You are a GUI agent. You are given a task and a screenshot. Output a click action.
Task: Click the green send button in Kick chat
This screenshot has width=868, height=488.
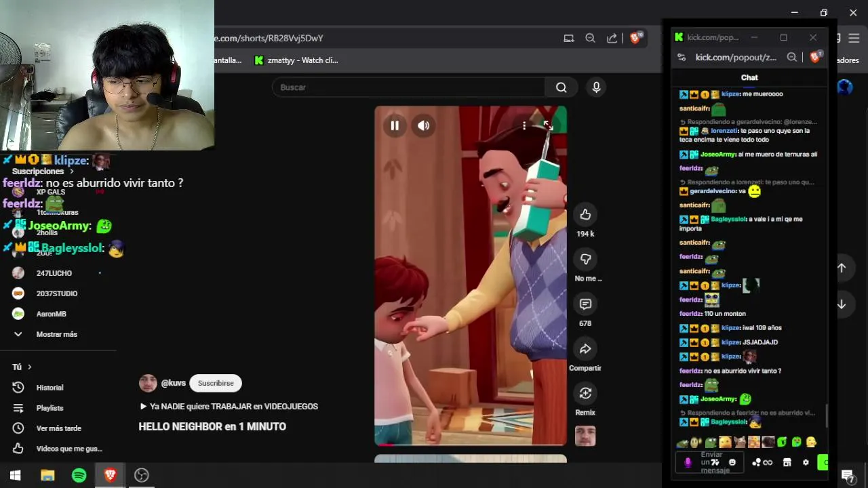point(823,462)
